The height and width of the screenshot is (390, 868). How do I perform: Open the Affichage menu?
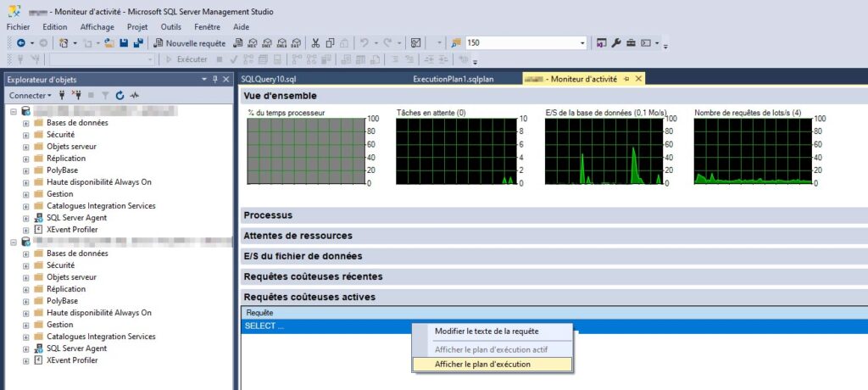click(x=97, y=26)
